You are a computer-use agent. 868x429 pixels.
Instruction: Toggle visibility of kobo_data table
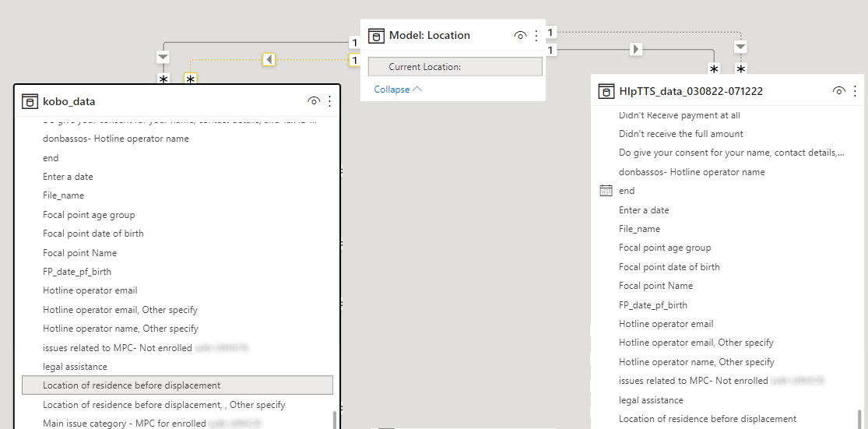coord(314,101)
